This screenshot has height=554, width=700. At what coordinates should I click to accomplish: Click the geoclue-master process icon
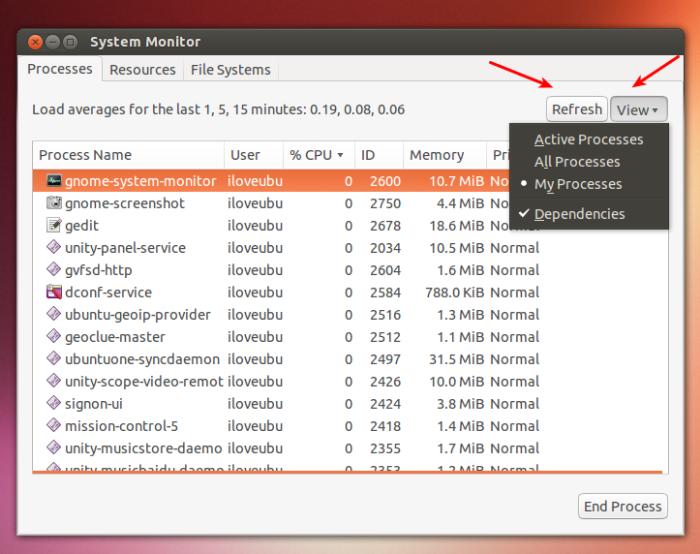tap(54, 336)
